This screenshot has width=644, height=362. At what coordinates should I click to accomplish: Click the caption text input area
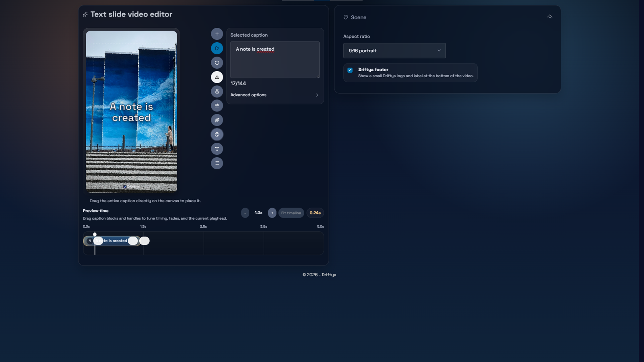pyautogui.click(x=275, y=60)
